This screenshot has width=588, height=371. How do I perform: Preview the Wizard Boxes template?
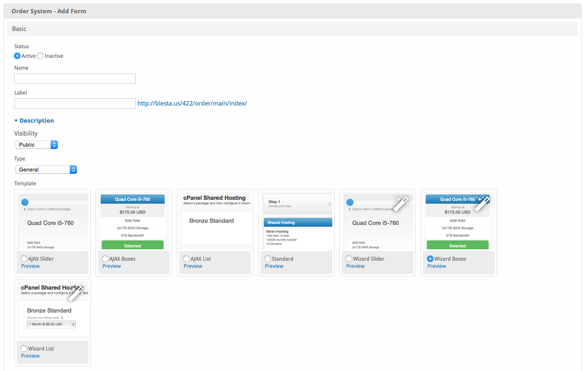tap(436, 266)
